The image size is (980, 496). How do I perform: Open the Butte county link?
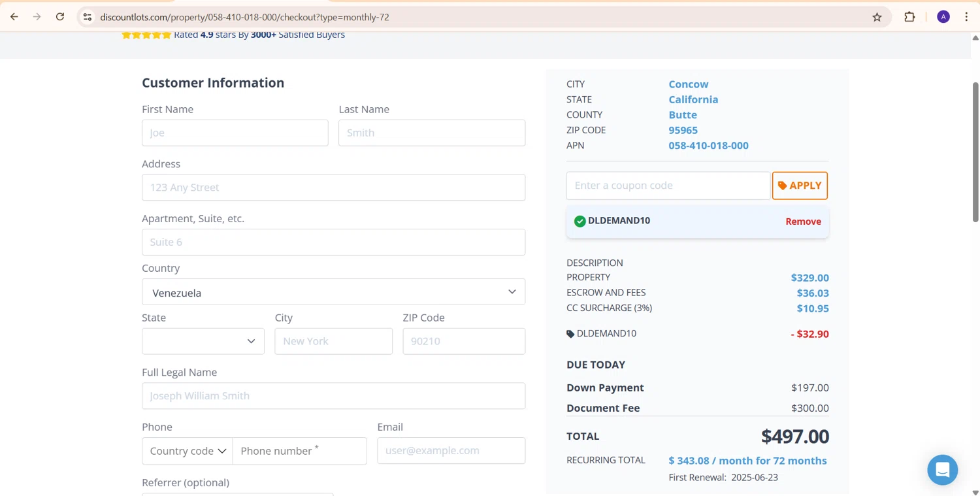coord(683,114)
